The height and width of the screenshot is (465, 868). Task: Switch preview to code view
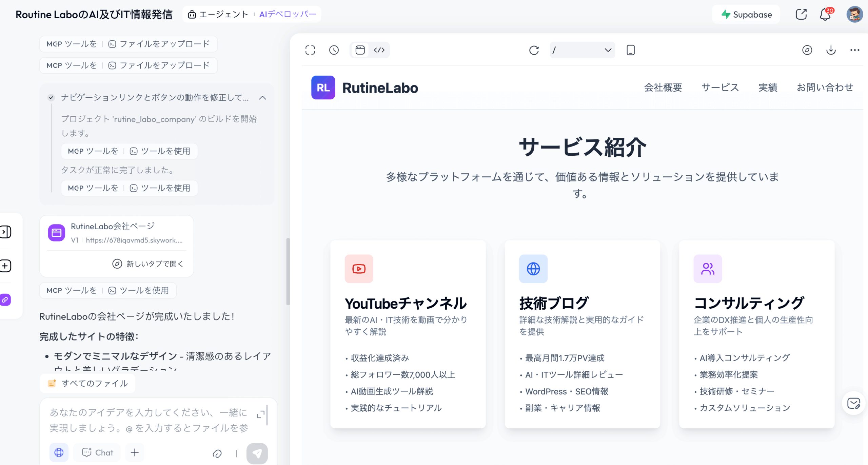pos(379,50)
